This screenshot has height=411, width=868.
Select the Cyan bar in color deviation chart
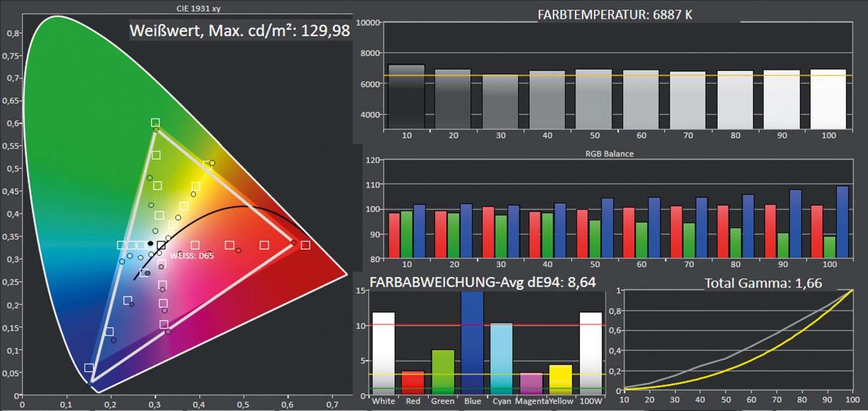coord(502,359)
